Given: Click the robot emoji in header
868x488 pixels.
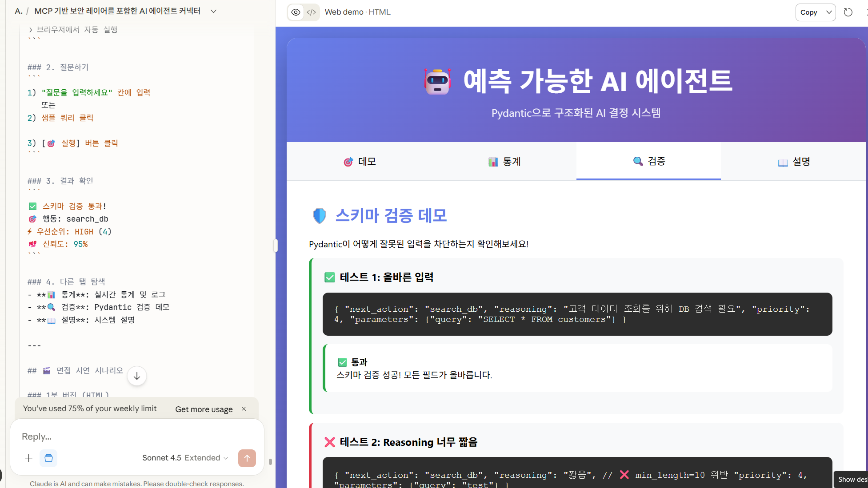Looking at the screenshot, I should point(437,81).
